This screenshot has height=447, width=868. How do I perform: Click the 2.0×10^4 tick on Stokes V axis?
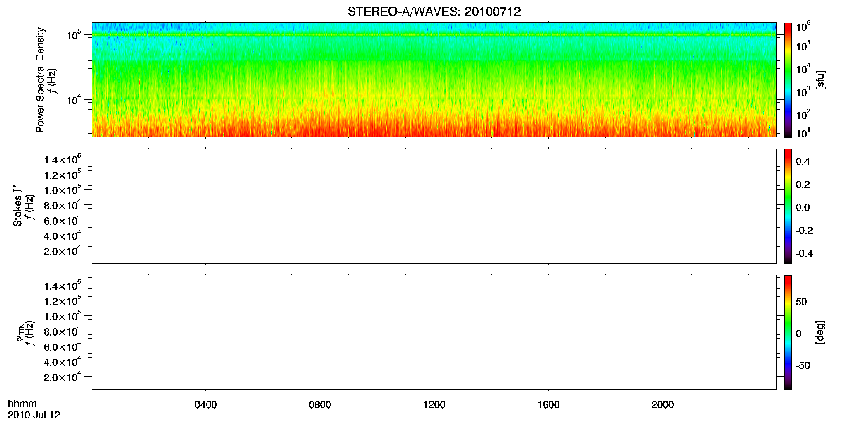click(62, 251)
